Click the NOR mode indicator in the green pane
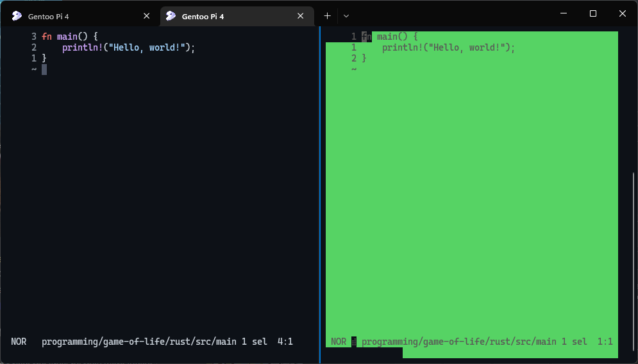The width and height of the screenshot is (638, 364). [339, 342]
